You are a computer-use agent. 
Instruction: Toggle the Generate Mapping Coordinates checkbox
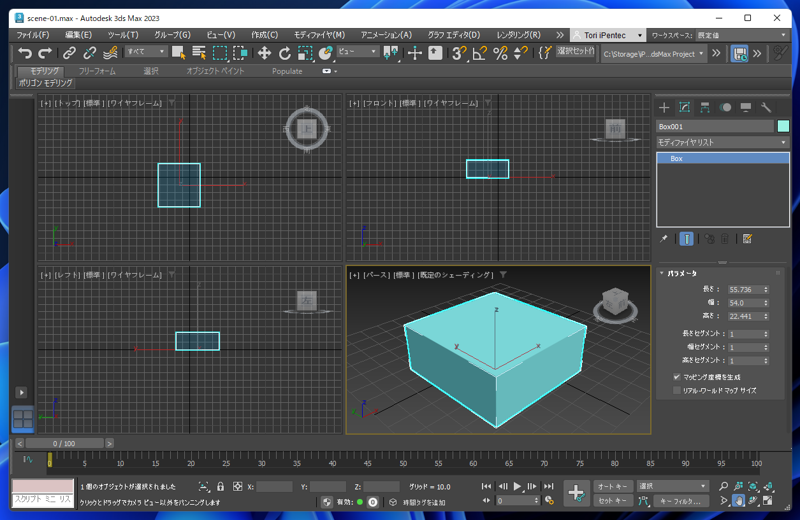pos(677,377)
